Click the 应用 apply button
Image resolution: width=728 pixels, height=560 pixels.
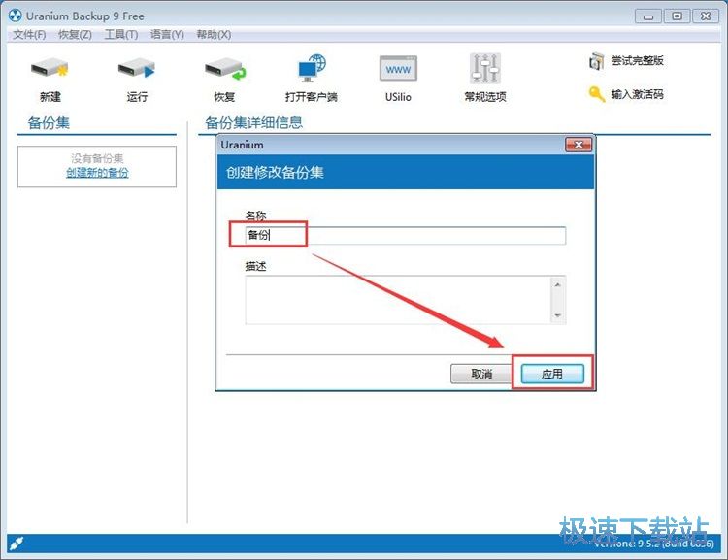point(552,374)
